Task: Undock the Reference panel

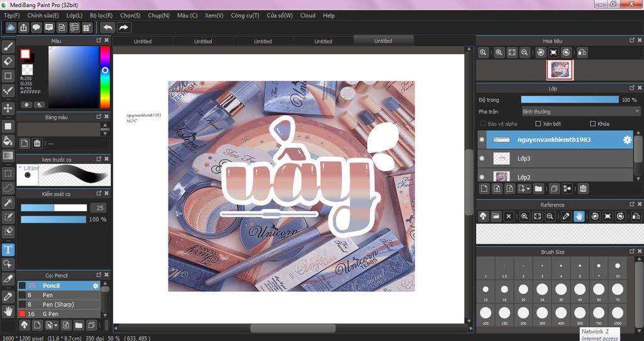Action: click(x=632, y=204)
